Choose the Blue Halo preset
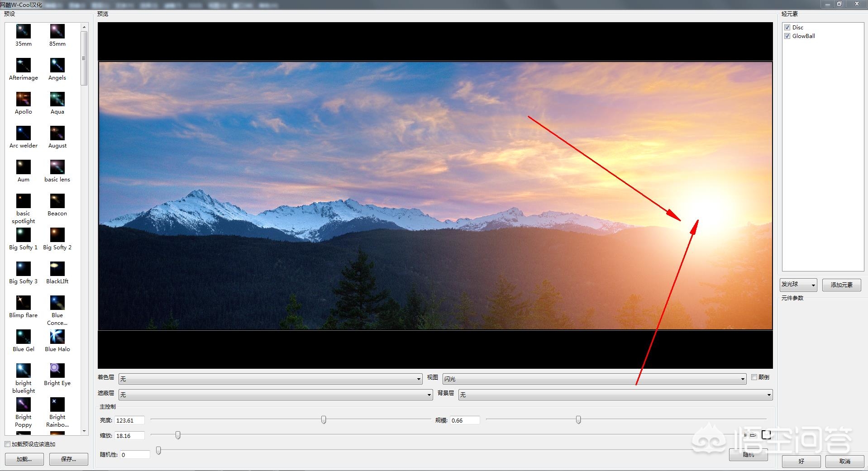Viewport: 868px width, 471px height. [57, 337]
